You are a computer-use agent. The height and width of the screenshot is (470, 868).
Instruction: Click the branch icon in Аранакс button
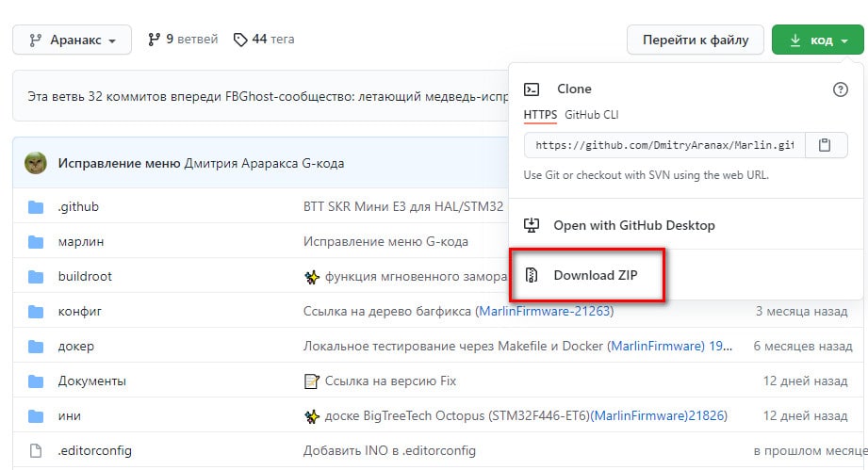pyautogui.click(x=36, y=41)
